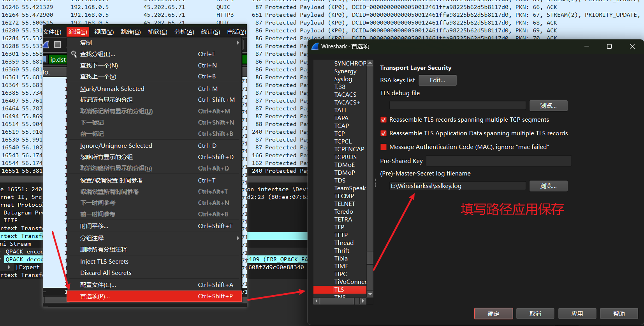Click the 确定 button
The height and width of the screenshot is (326, 644).
[493, 314]
